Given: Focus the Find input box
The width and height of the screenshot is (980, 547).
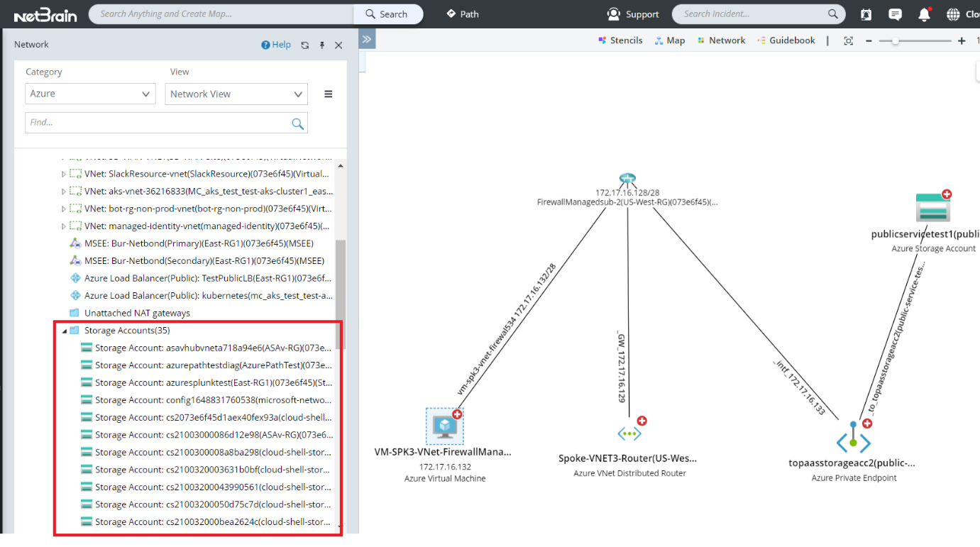Looking at the screenshot, I should 166,122.
